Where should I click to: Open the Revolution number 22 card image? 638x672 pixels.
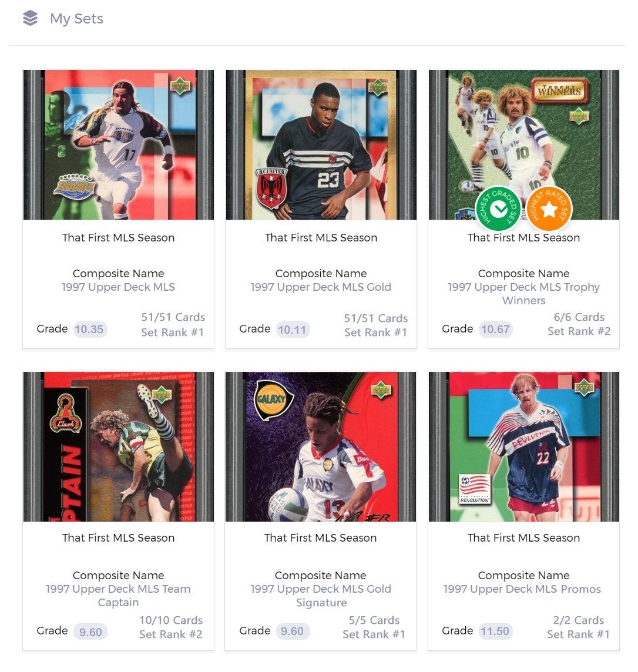(523, 446)
